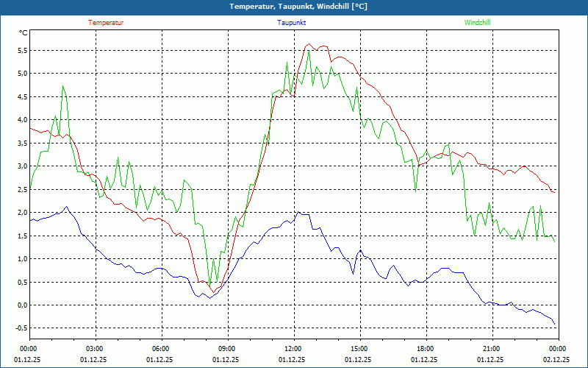
Task: Select the 12:00 time axis label
Action: point(293,349)
